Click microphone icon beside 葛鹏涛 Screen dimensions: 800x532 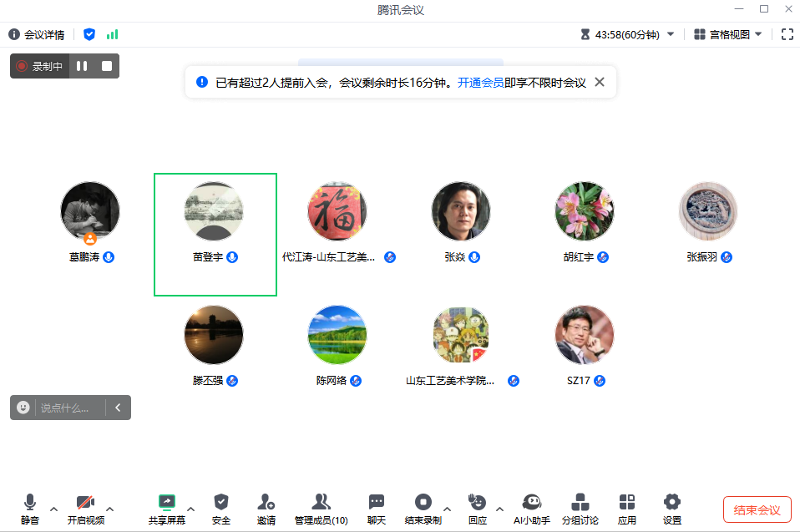(109, 257)
